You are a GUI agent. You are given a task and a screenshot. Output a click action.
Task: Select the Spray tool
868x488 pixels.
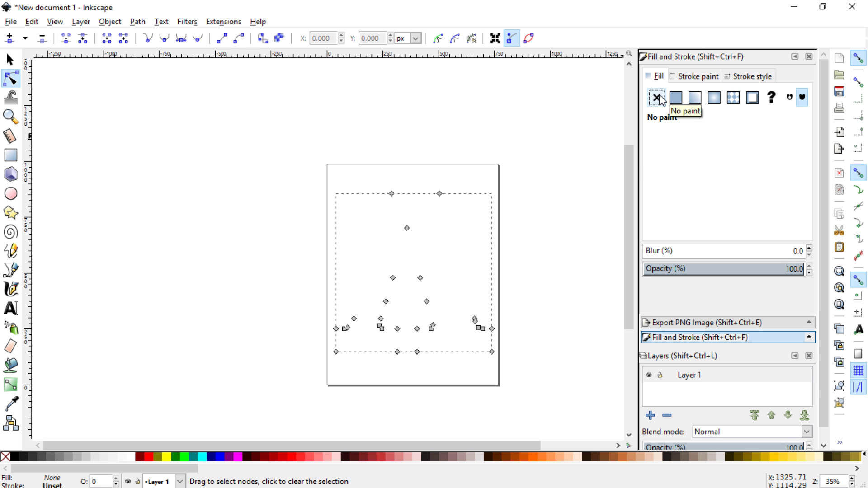click(x=11, y=327)
